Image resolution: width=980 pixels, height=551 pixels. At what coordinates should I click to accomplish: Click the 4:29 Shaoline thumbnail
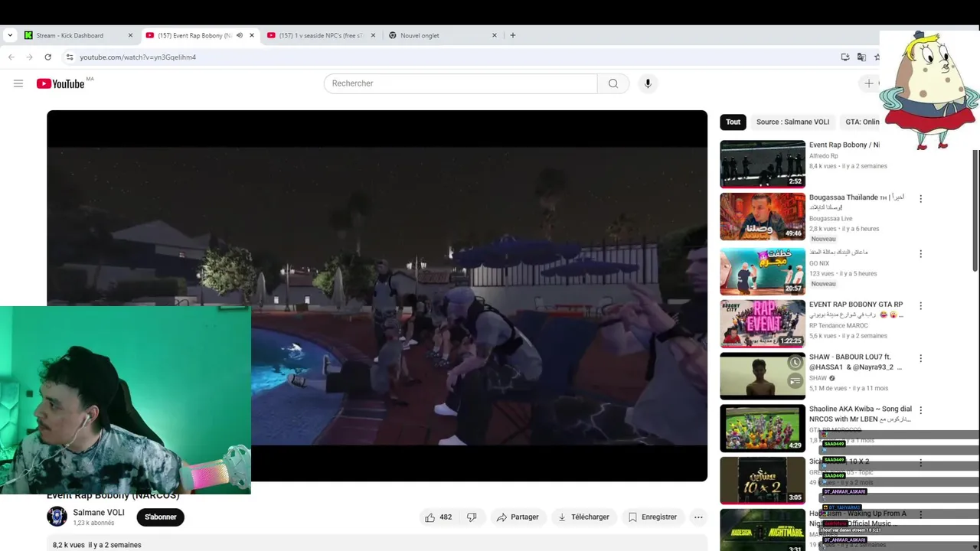[x=763, y=428]
